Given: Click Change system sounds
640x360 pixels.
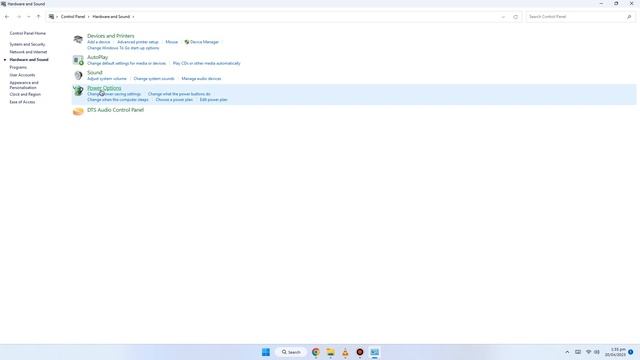Looking at the screenshot, I should 154,78.
